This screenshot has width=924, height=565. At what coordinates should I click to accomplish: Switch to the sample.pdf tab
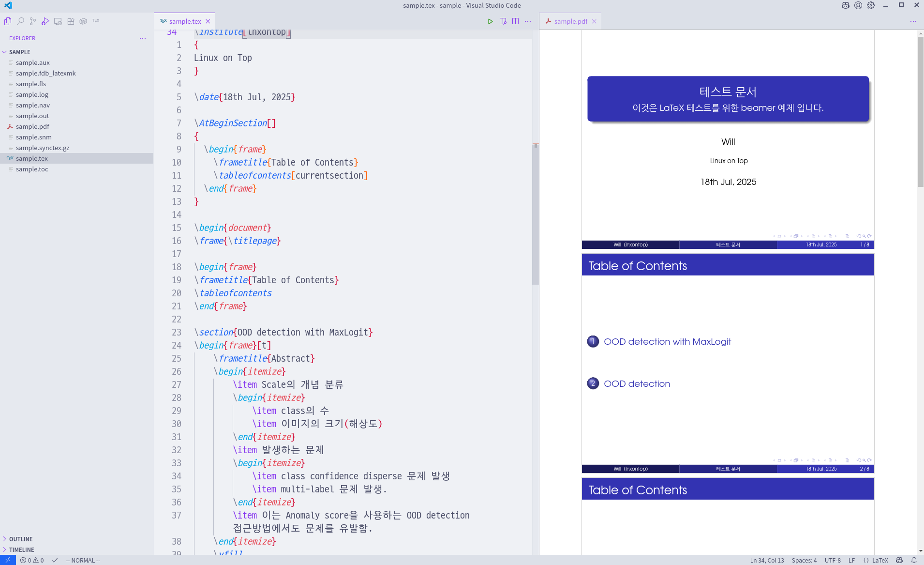(x=571, y=21)
